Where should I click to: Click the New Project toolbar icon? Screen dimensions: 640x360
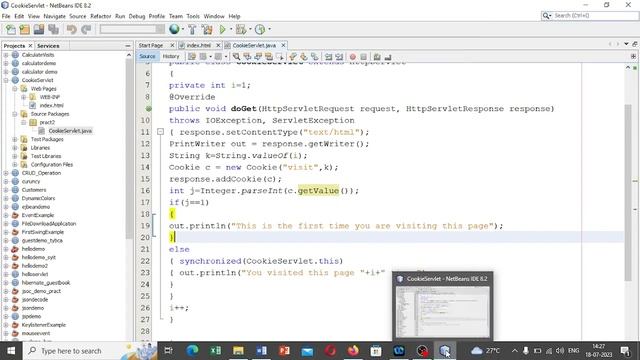point(24,29)
